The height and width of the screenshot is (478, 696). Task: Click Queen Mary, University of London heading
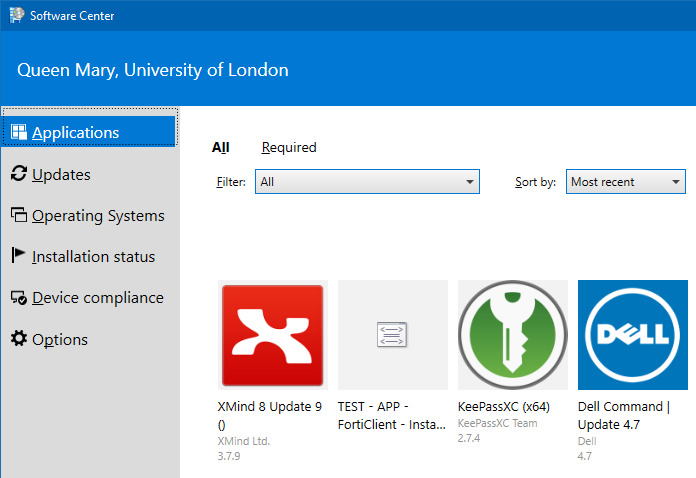(x=153, y=70)
